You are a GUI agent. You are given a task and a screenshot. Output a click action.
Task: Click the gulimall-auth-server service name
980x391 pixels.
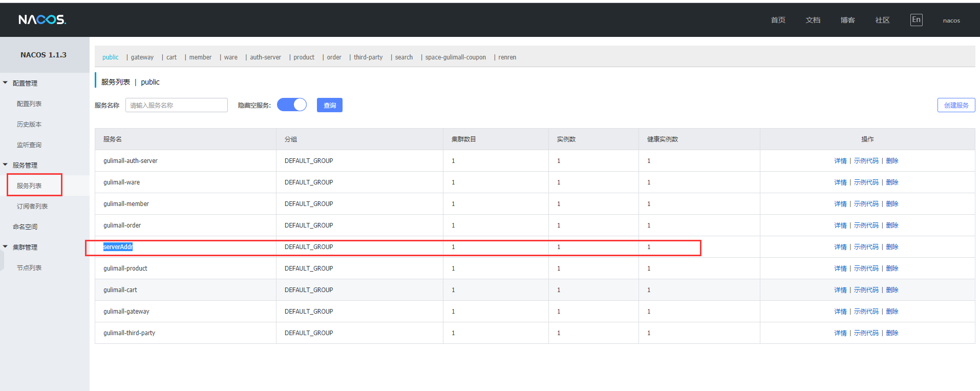(131, 161)
